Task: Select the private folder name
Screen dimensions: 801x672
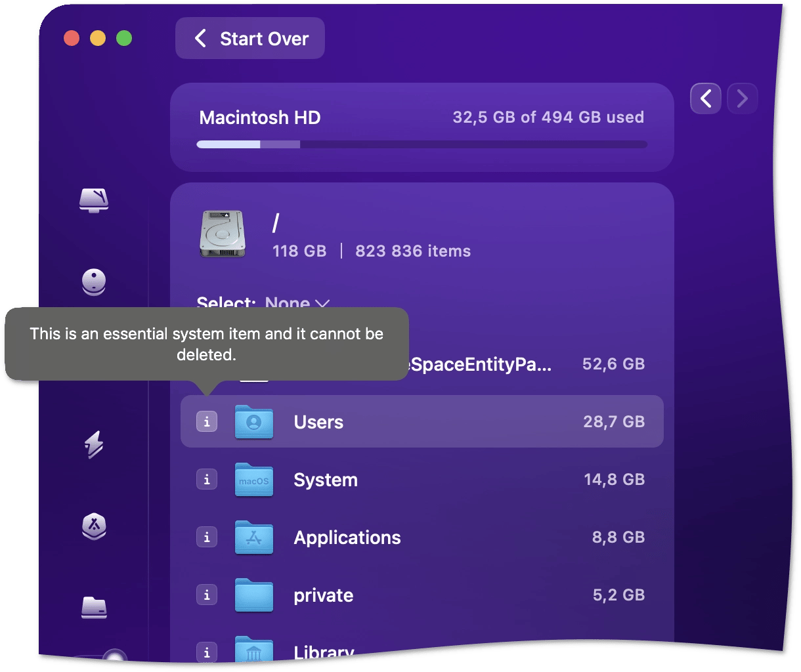Action: click(324, 595)
